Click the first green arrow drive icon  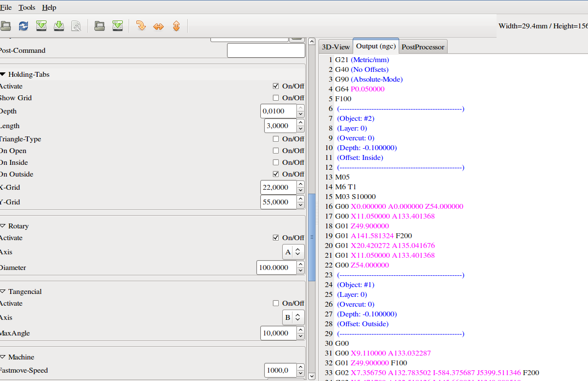coord(42,25)
